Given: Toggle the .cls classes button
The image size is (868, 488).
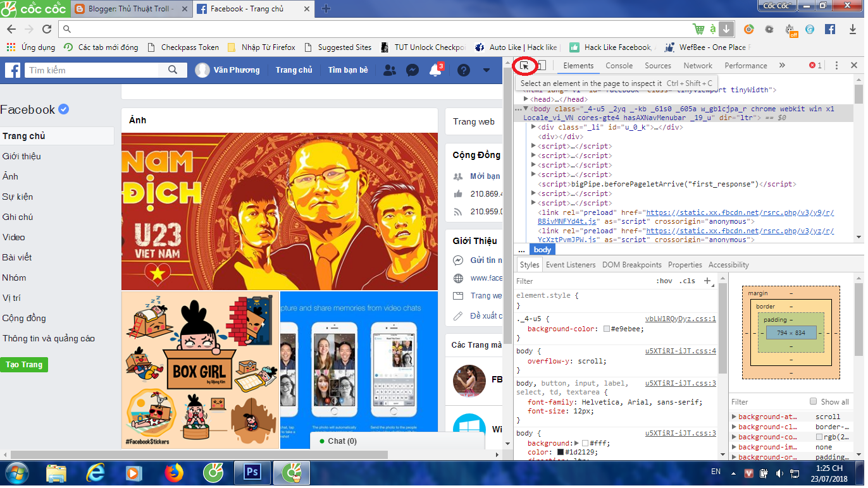Looking at the screenshot, I should tap(687, 281).
